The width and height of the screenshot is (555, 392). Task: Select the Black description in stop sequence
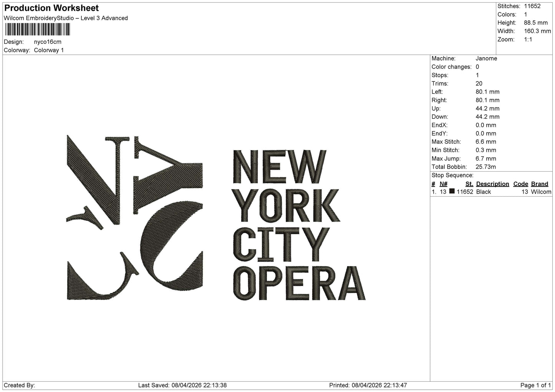coord(484,192)
